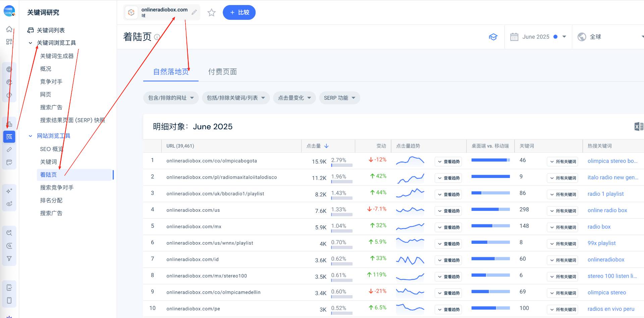Viewport: 644px width, 318px height.
Task: Click the desktop vs mobile bar for onlineradiobox.com/pe
Action: pyautogui.click(x=490, y=308)
